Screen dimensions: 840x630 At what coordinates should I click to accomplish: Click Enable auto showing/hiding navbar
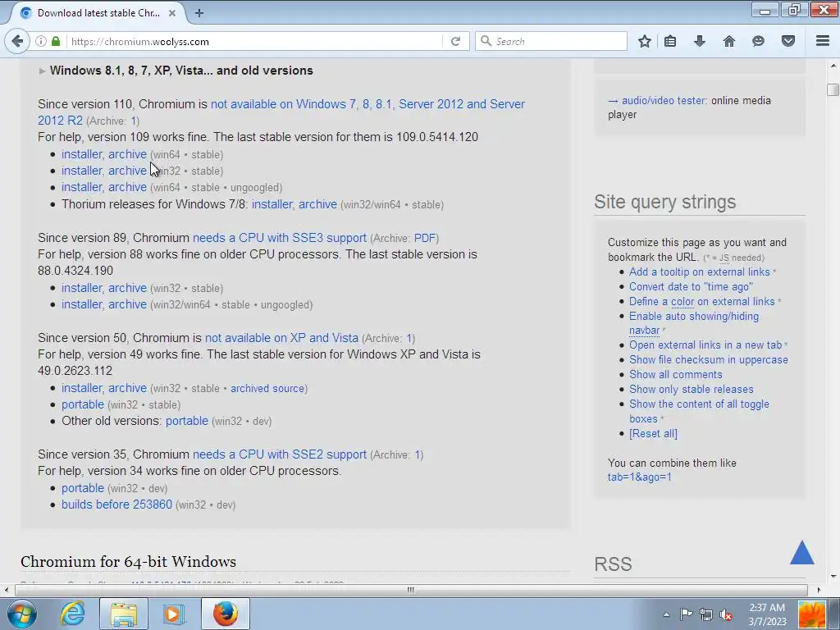click(694, 323)
